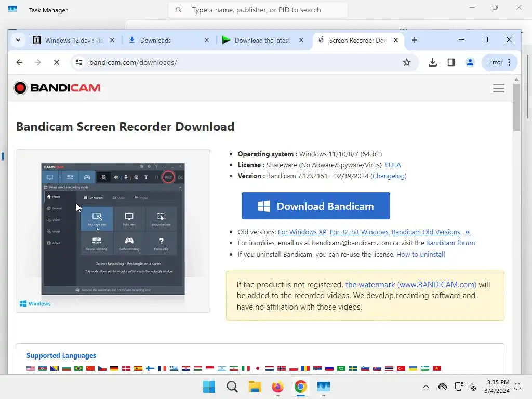Image resolution: width=532 pixels, height=399 pixels.
Task: Switch to Download the latest tab
Action: (x=262, y=41)
